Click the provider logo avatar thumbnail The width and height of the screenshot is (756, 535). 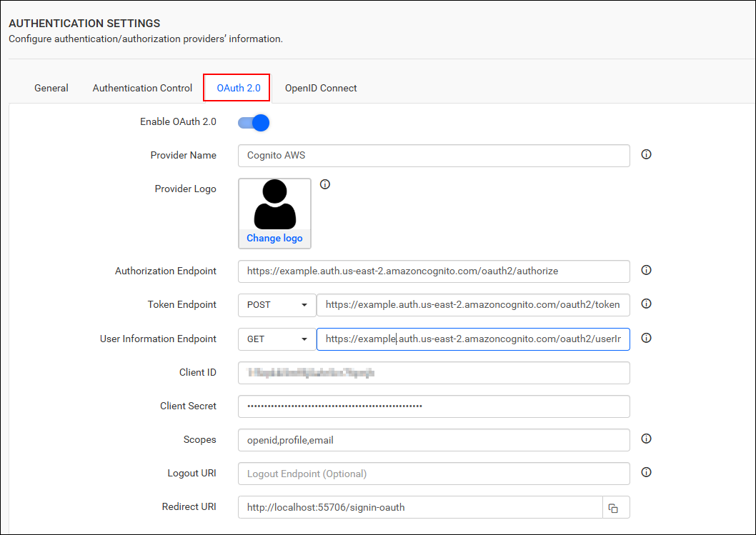[x=275, y=204]
